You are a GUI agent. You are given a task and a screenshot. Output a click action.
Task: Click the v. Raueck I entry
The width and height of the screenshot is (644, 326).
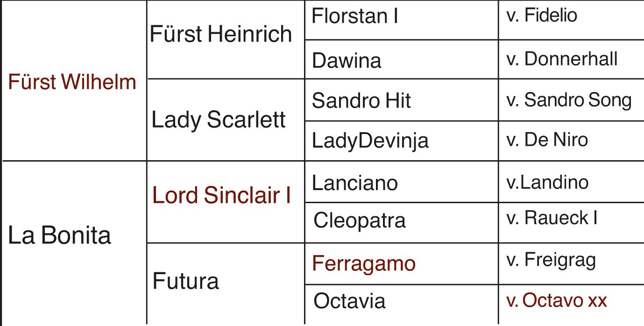coord(552,219)
